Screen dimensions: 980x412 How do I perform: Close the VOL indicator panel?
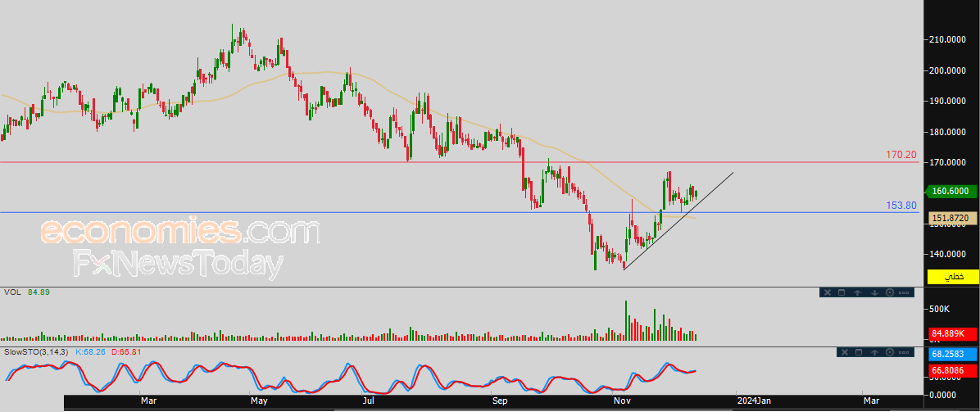pos(828,292)
